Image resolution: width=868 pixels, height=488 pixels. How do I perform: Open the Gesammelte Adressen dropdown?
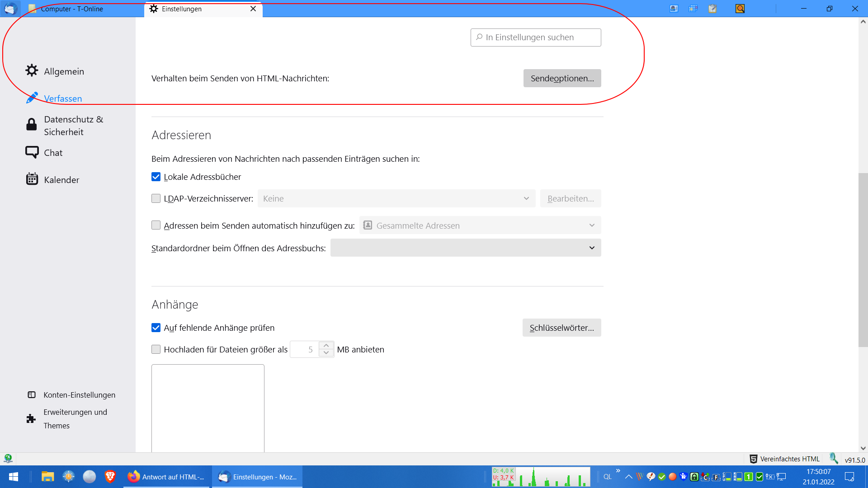[480, 225]
